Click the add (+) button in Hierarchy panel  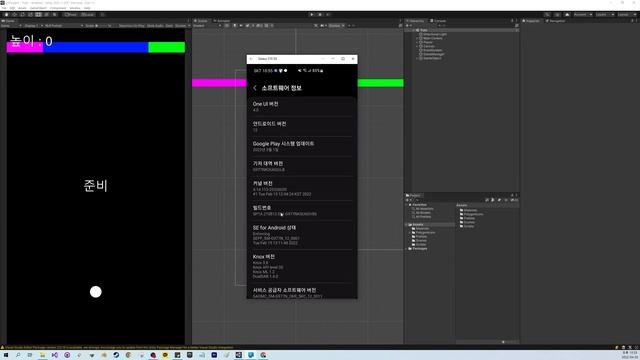pyautogui.click(x=407, y=25)
